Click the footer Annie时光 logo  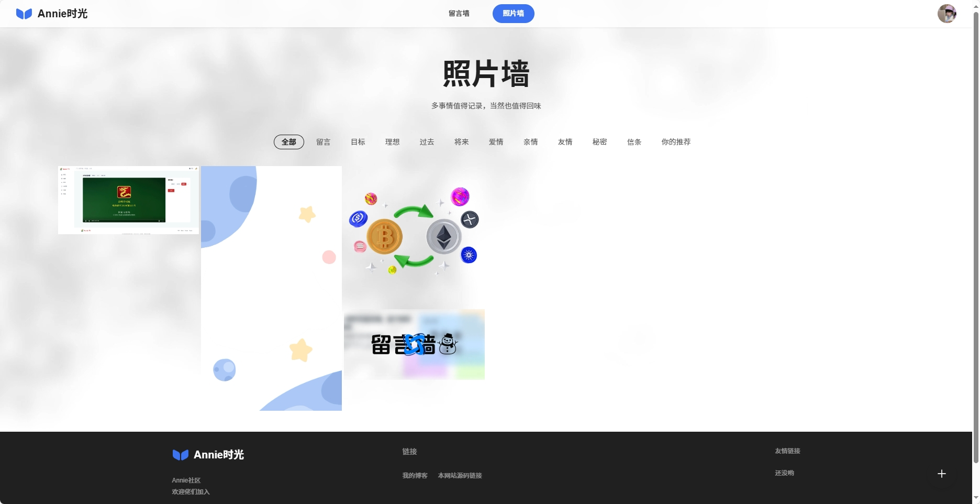208,455
